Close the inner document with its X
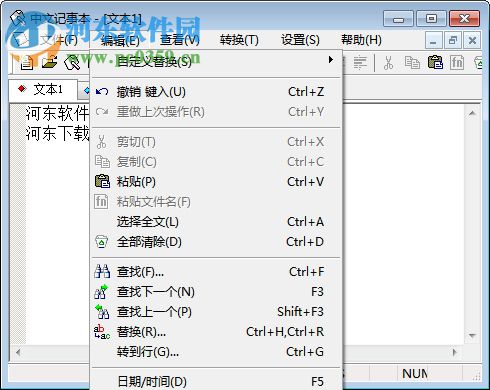 click(472, 41)
